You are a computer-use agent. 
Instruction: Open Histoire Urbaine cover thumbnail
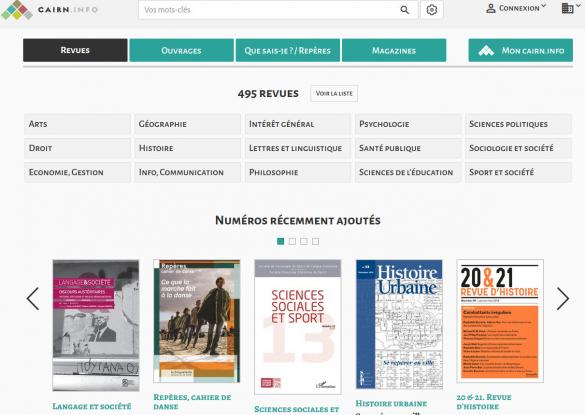pos(399,324)
